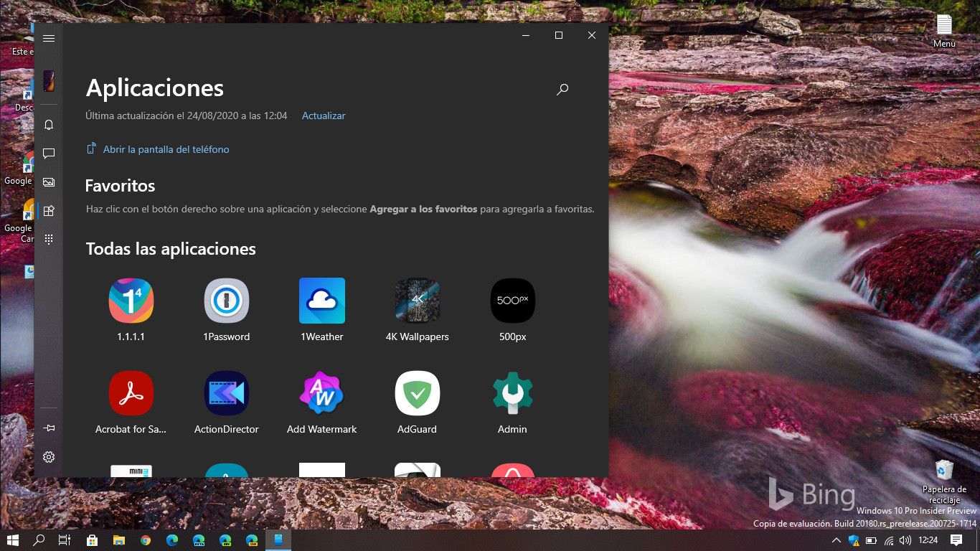The width and height of the screenshot is (980, 551).
Task: Open the Apps section icon in sidebar
Action: (x=49, y=211)
